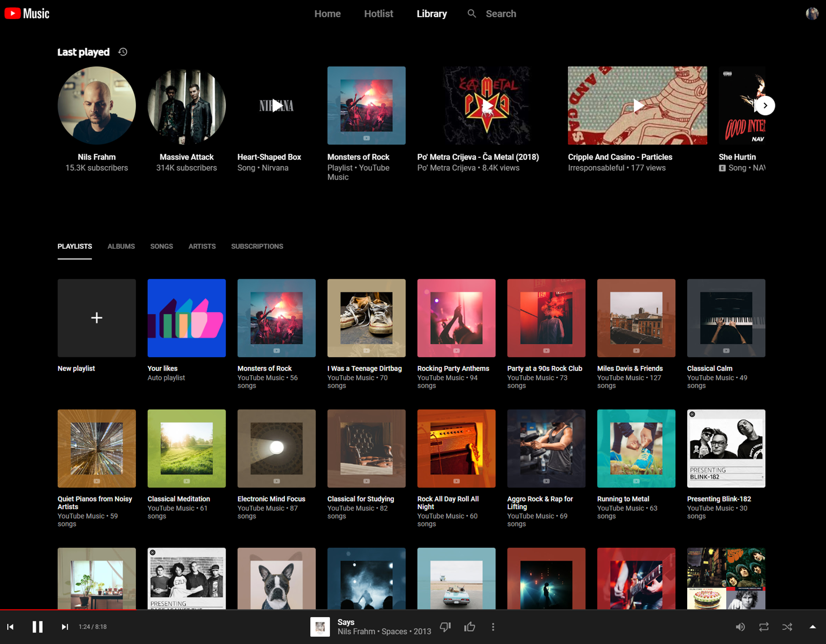The image size is (826, 644).
Task: Open Monsters of Rock in Last played
Action: (367, 105)
